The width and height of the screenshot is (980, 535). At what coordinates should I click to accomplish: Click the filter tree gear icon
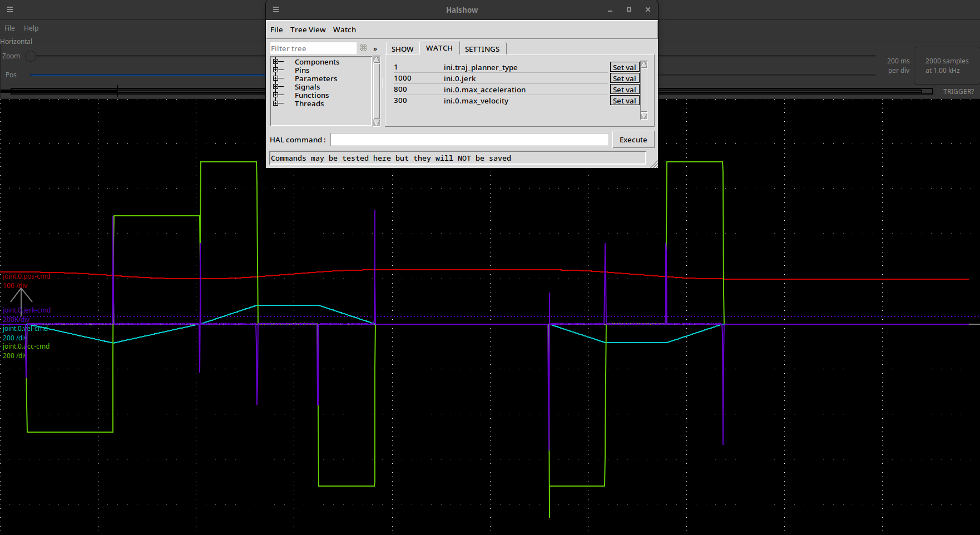coord(363,48)
